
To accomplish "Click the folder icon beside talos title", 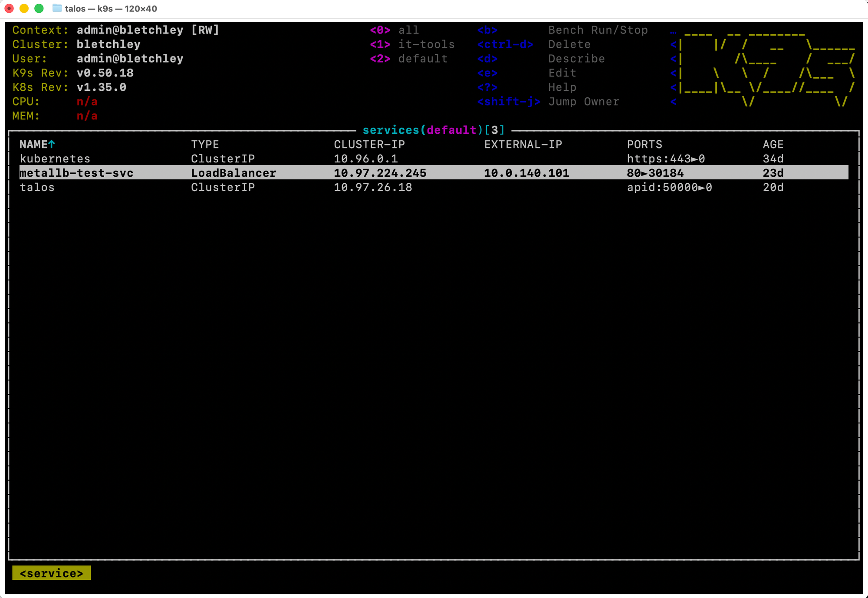I will [x=57, y=8].
